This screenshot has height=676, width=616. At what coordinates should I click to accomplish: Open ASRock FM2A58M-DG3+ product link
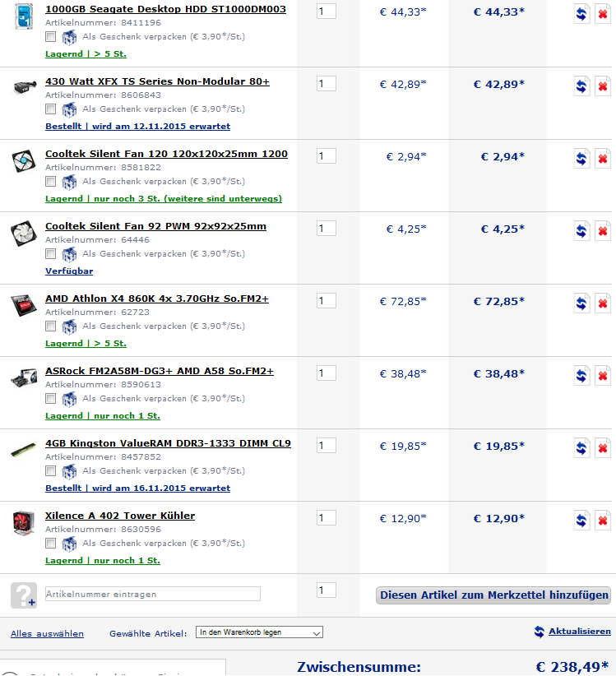click(x=159, y=371)
